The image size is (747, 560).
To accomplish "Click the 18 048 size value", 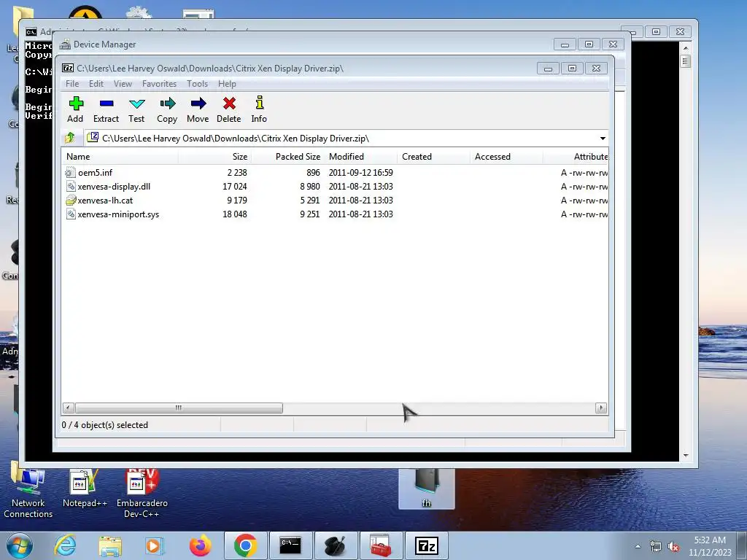I will click(235, 214).
